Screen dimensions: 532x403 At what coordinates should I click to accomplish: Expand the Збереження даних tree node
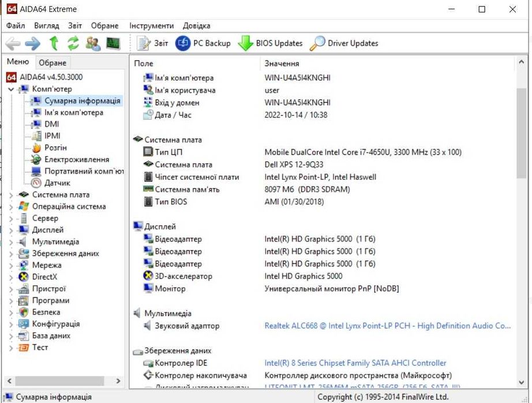(11, 254)
